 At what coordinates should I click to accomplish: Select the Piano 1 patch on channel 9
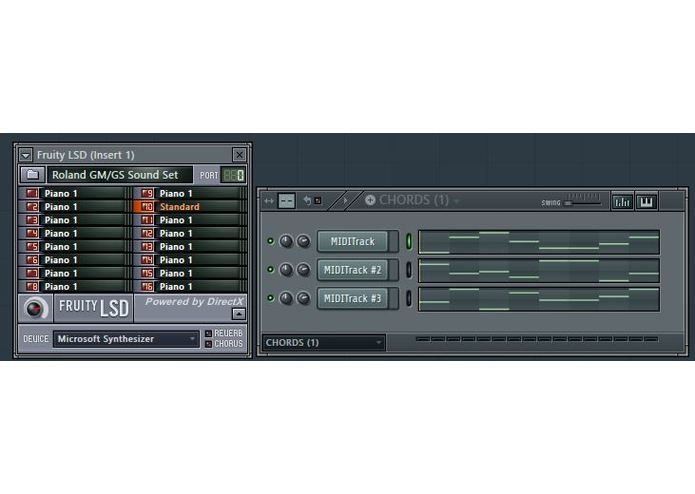pyautogui.click(x=176, y=194)
